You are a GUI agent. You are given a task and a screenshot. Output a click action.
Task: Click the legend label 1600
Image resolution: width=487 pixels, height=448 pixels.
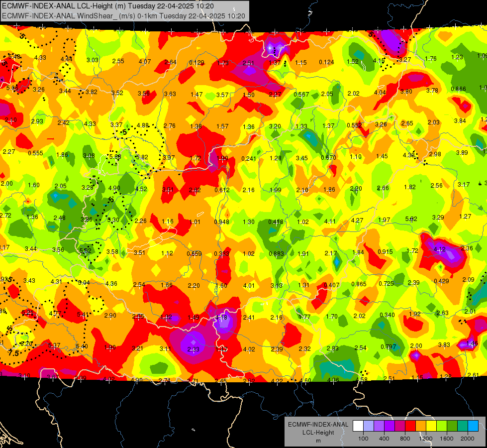coord(447,439)
